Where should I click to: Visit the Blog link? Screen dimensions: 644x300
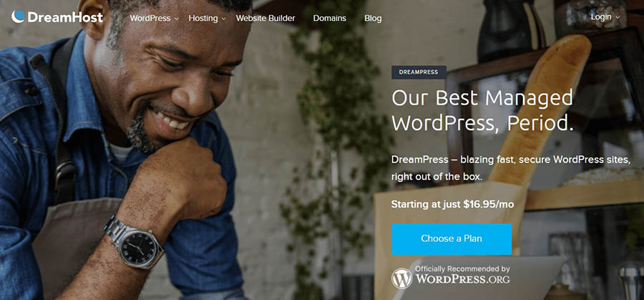[x=373, y=19]
